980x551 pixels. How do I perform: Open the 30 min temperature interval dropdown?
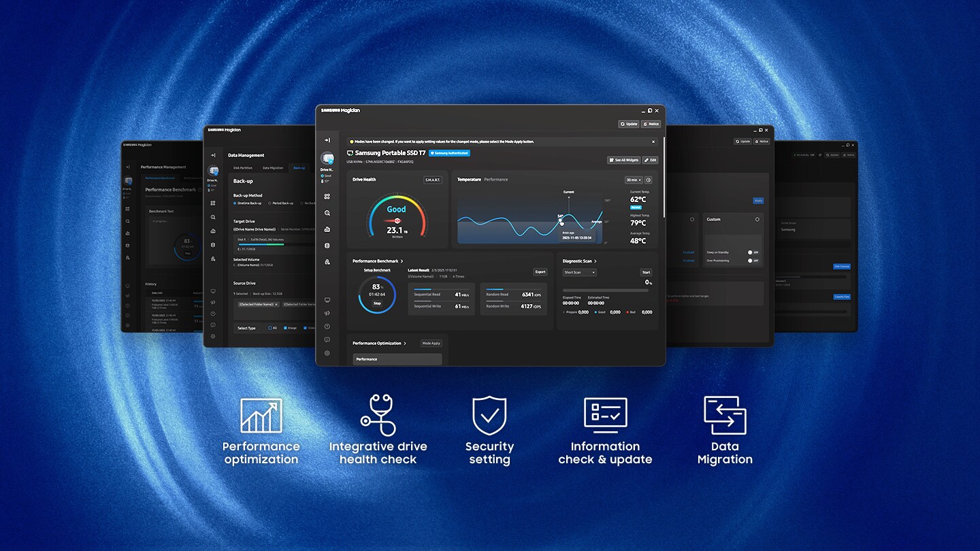click(632, 180)
